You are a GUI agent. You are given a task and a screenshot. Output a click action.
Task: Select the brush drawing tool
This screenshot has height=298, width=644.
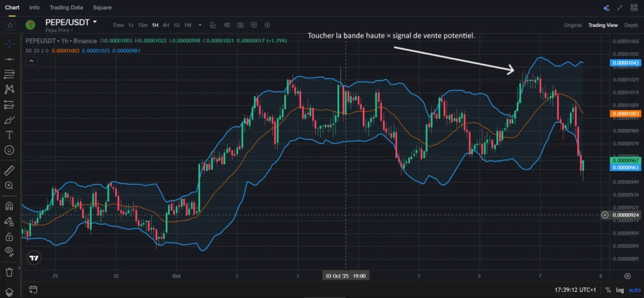click(9, 120)
